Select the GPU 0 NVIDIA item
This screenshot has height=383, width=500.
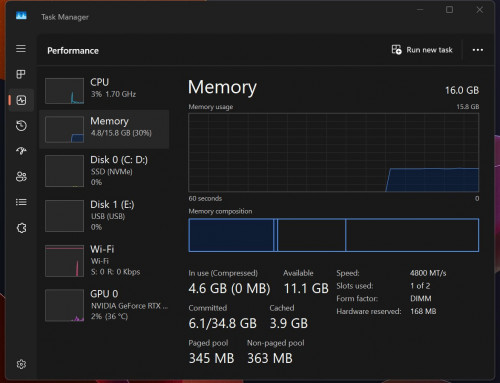pyautogui.click(x=104, y=305)
